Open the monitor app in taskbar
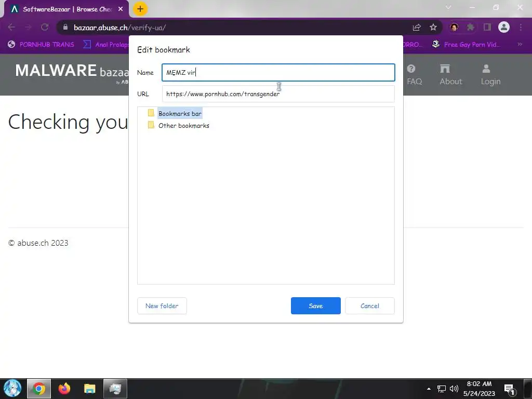The height and width of the screenshot is (399, 532). [x=115, y=389]
